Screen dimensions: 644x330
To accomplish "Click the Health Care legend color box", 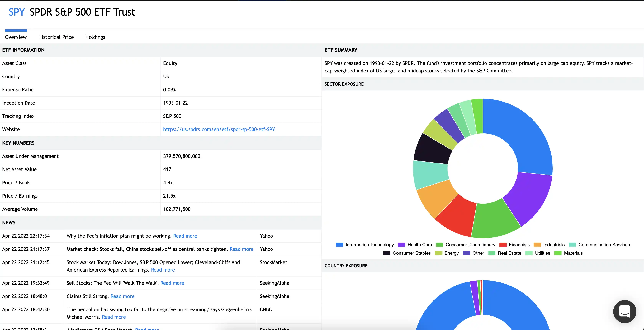I will pyautogui.click(x=401, y=245).
